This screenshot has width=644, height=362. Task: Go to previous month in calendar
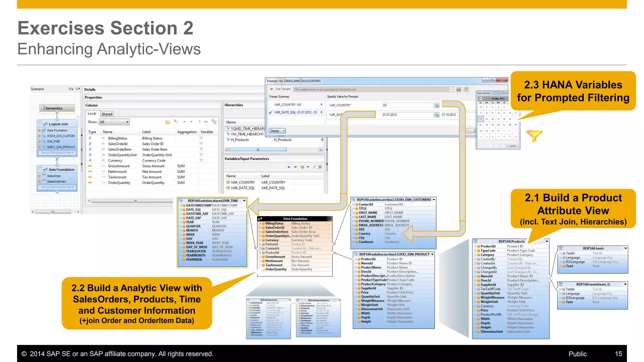coord(480,99)
